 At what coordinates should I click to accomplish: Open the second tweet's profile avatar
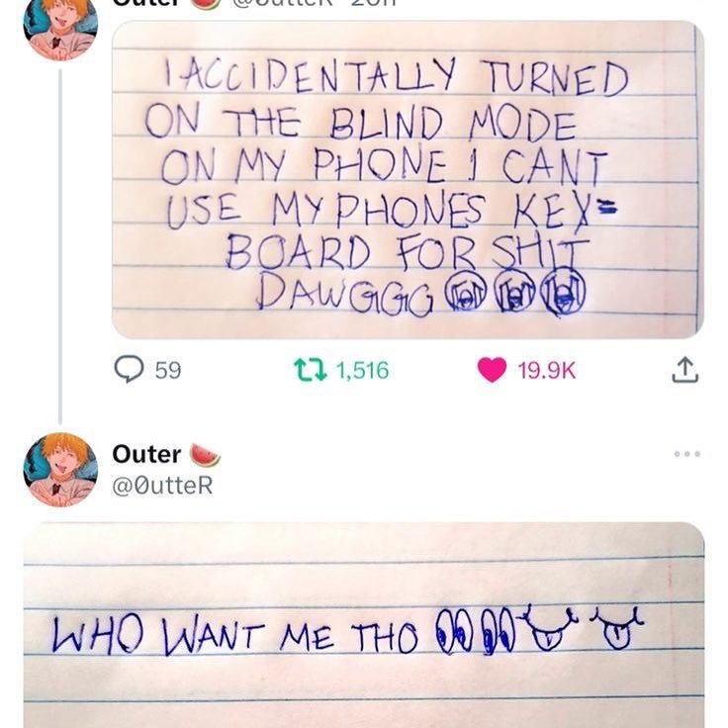[x=60, y=470]
